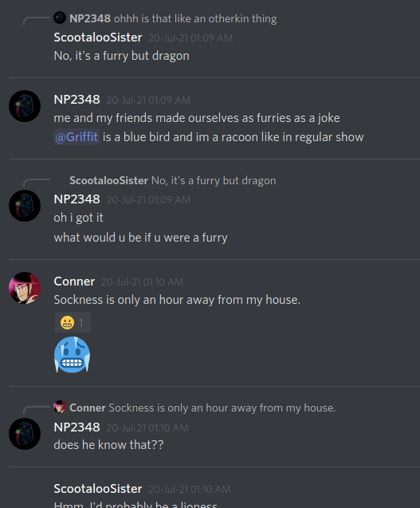Open Conner's profile avatar beside Sockness message
The width and height of the screenshot is (420, 508).
click(x=25, y=288)
